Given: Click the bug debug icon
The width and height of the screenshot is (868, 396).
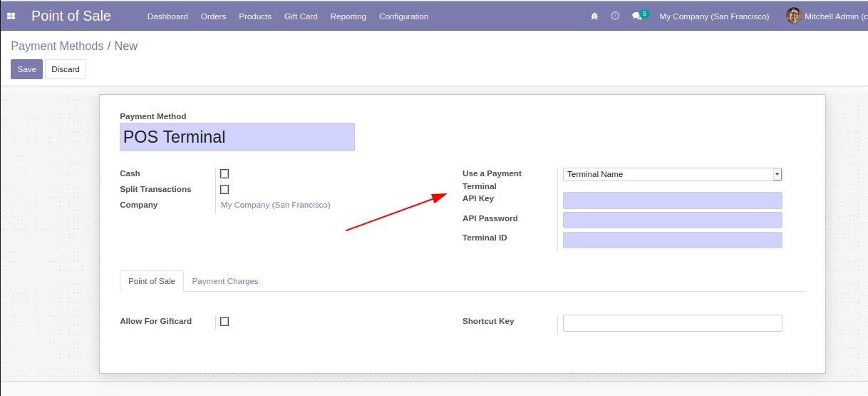Looking at the screenshot, I should click(594, 16).
